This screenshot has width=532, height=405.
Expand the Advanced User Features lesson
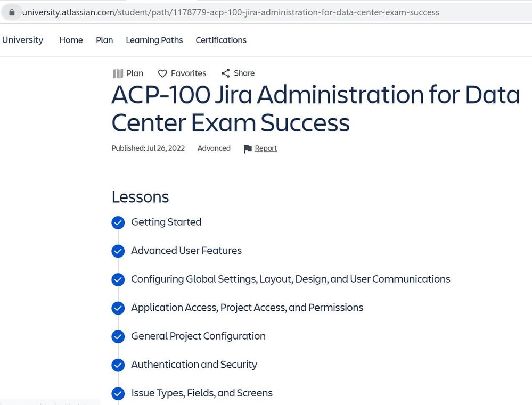[186, 251]
